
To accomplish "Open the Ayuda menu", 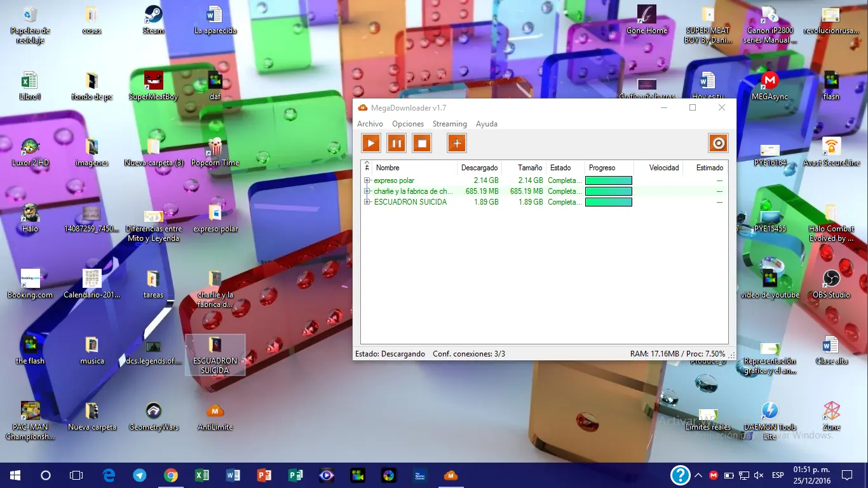I will point(487,124).
